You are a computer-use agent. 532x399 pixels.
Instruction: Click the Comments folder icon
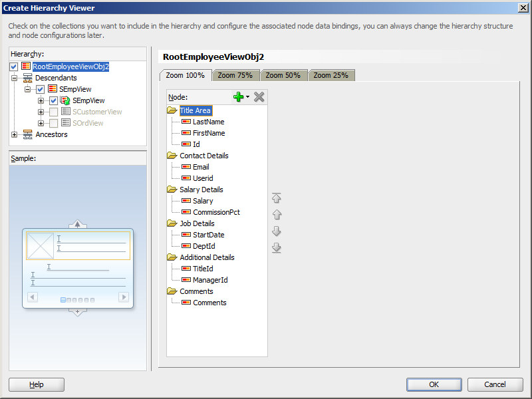(x=172, y=291)
